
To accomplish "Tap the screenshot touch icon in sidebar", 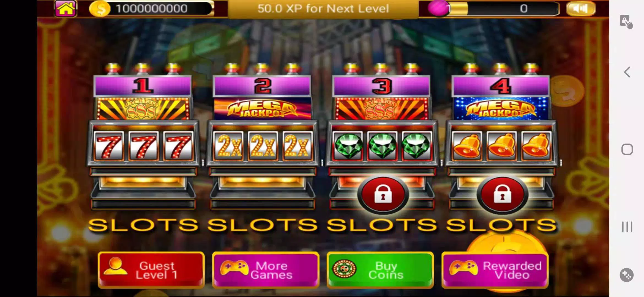I will (x=626, y=22).
